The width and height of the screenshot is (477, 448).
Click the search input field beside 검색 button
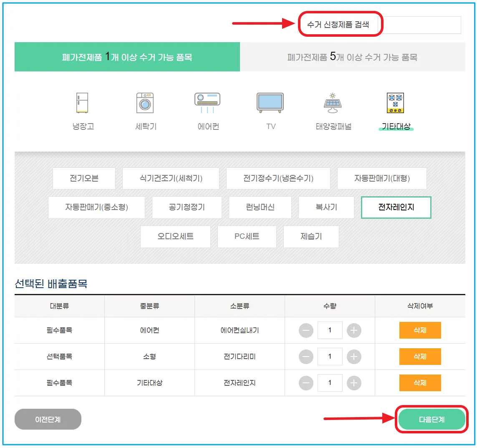pyautogui.click(x=421, y=25)
